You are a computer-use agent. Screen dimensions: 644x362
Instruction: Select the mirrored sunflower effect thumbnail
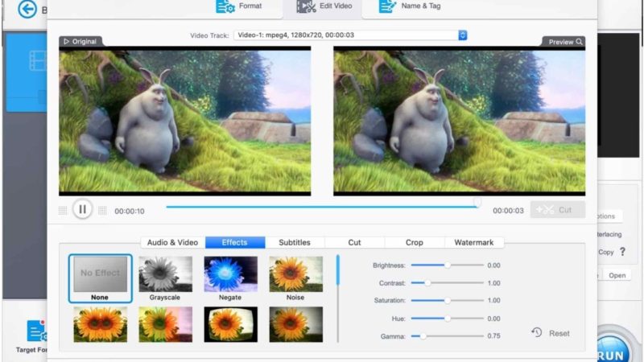point(100,324)
